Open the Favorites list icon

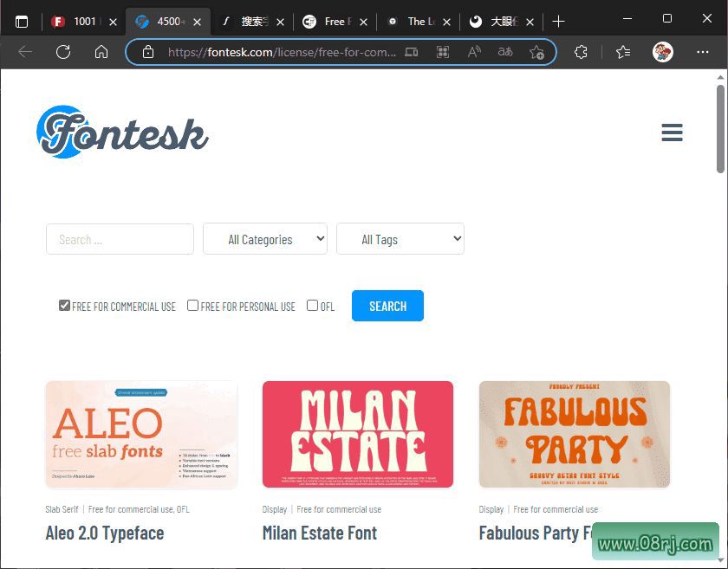click(x=623, y=52)
